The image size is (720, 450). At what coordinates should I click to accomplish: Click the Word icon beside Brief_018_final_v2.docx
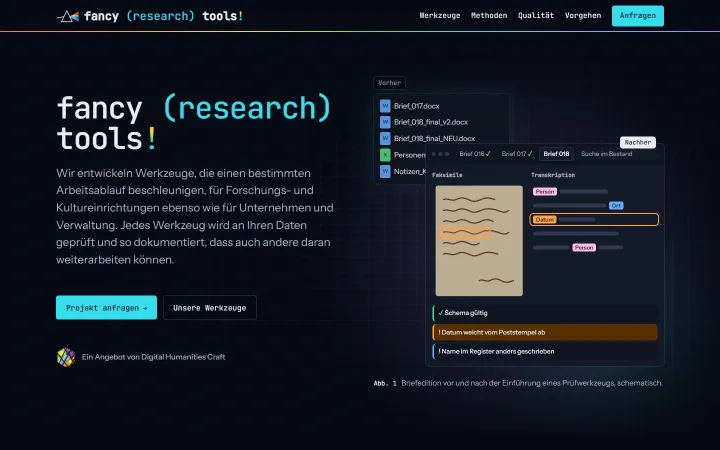[385, 122]
